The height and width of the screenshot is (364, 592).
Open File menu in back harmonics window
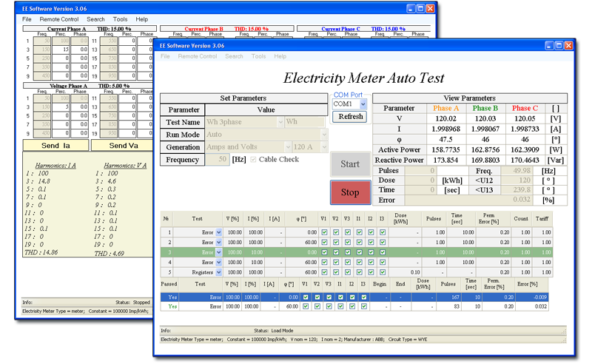click(27, 19)
